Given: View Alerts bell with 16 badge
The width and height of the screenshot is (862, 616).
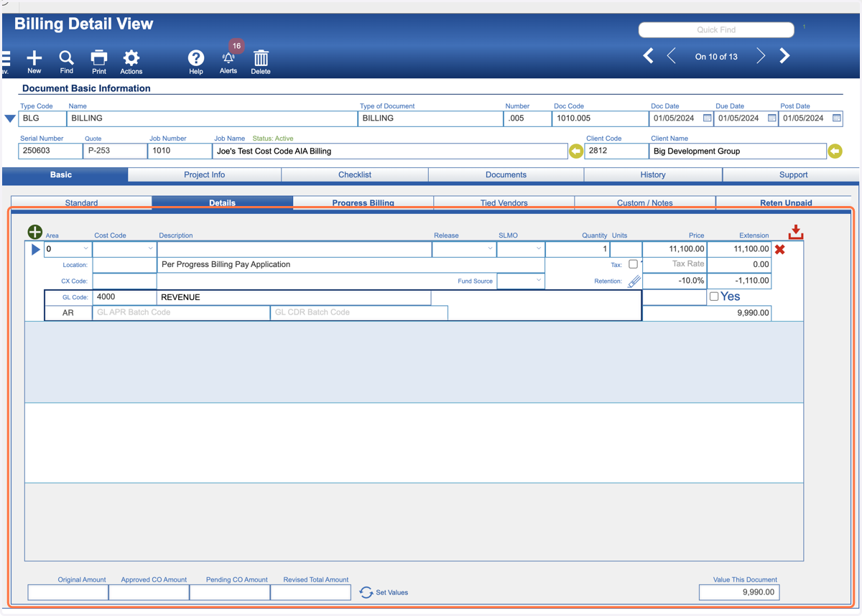Looking at the screenshot, I should click(228, 58).
